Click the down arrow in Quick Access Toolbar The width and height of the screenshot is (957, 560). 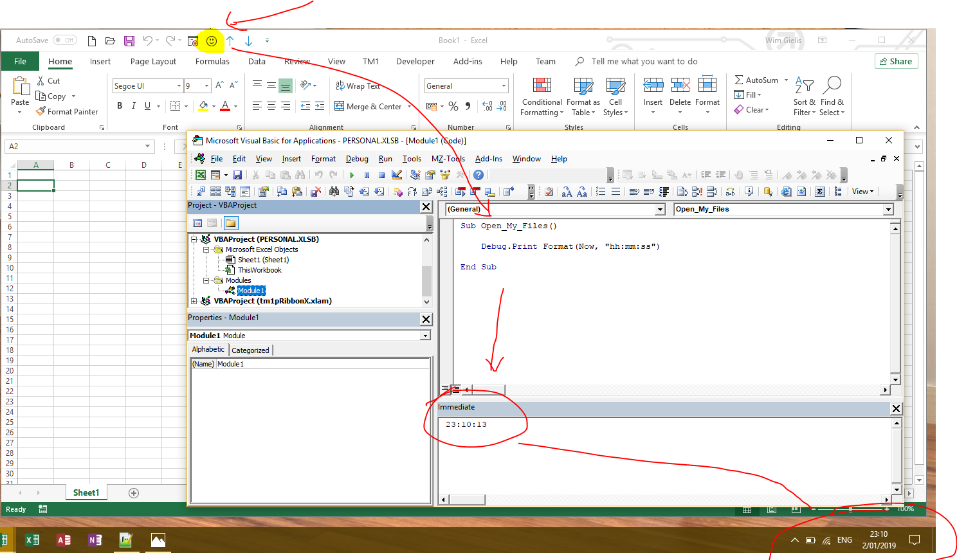[x=248, y=41]
